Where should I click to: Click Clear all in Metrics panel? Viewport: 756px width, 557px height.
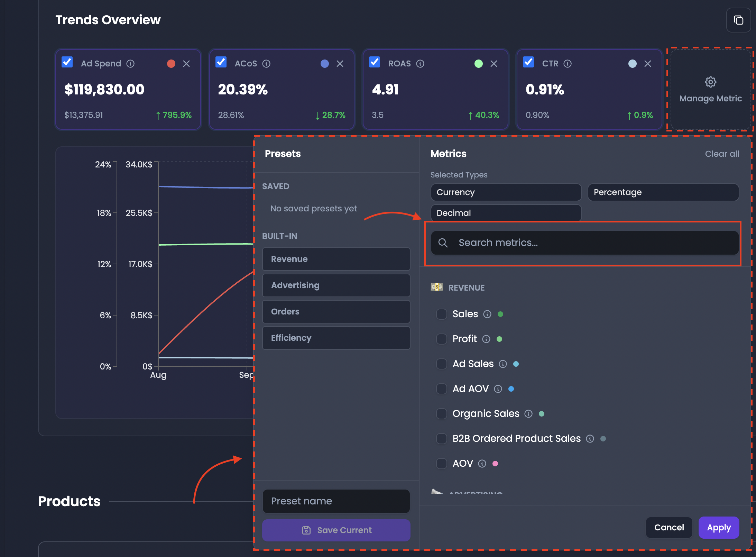point(722,154)
